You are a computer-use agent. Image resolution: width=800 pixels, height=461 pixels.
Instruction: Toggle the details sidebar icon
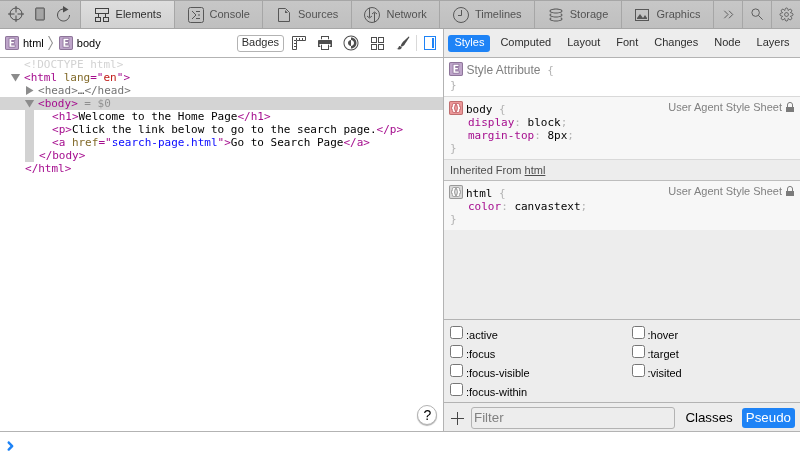pyautogui.click(x=430, y=43)
